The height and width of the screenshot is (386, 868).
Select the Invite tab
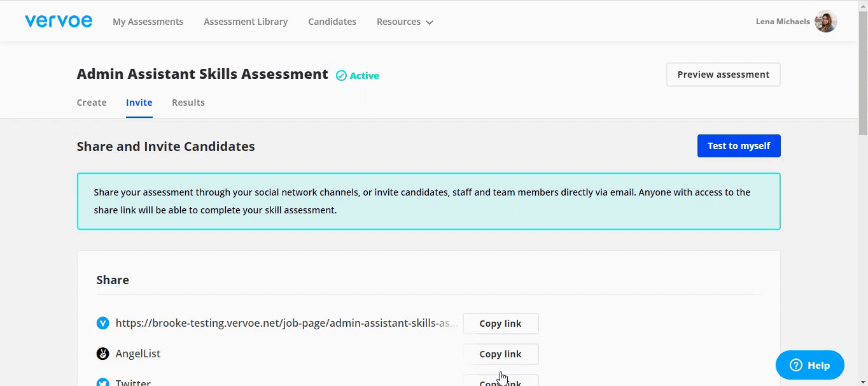tap(139, 103)
